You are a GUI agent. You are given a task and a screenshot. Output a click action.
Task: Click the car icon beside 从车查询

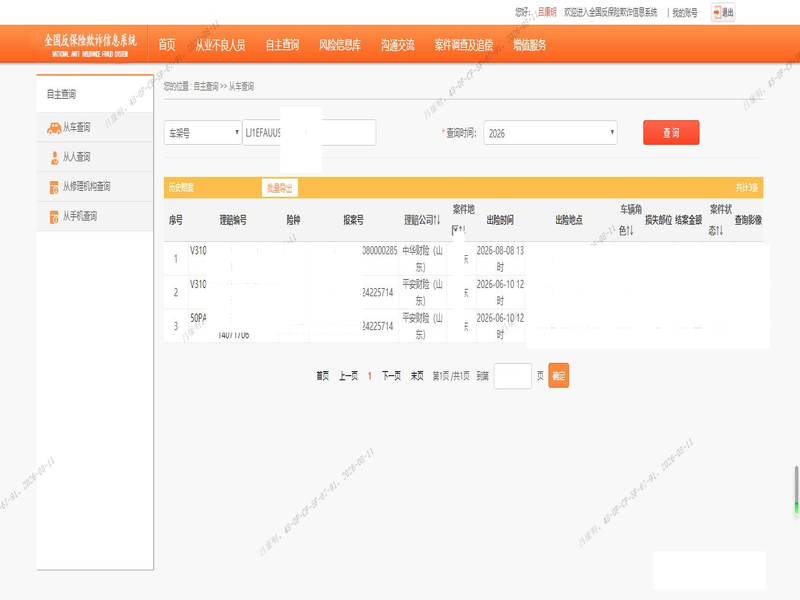(54, 128)
